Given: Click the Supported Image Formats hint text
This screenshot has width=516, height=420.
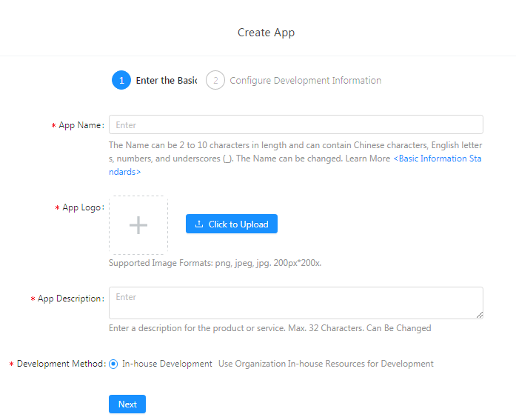Looking at the screenshot, I should 215,262.
